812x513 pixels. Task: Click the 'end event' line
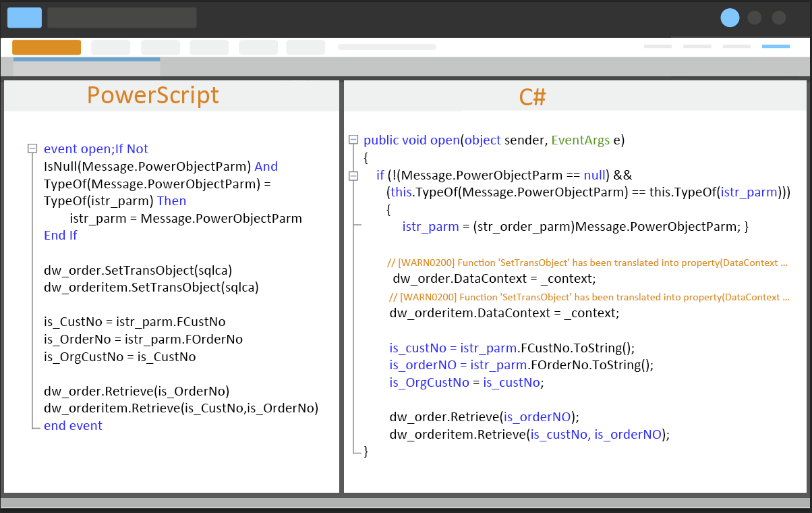pyautogui.click(x=73, y=426)
